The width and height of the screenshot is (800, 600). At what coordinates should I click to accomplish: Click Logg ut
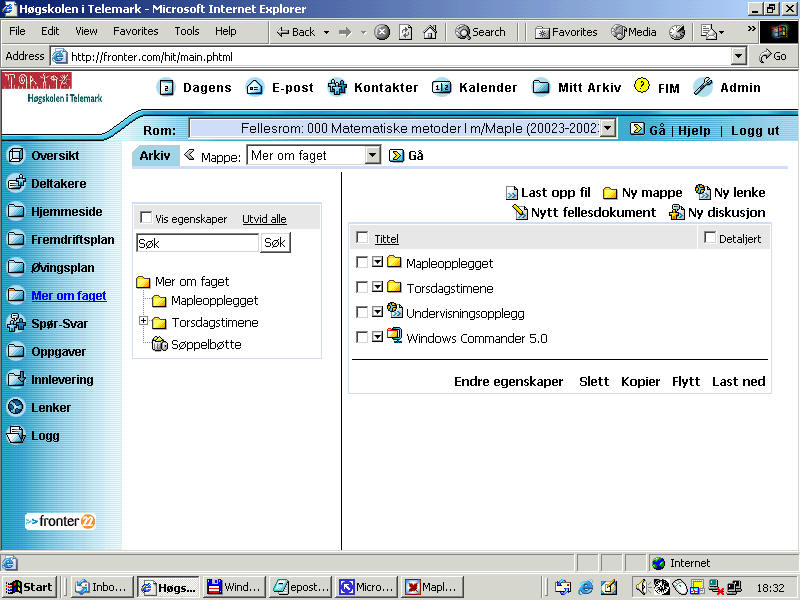tap(755, 131)
